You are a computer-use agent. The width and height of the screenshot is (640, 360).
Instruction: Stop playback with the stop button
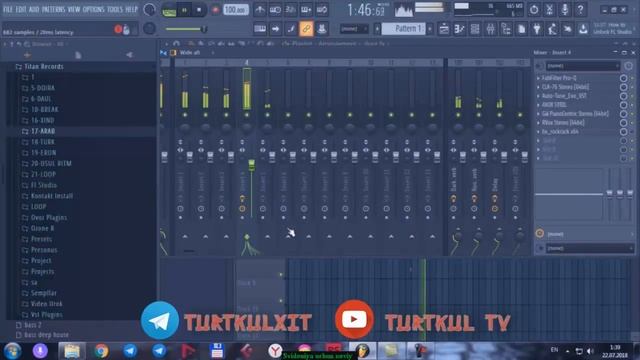(x=199, y=10)
